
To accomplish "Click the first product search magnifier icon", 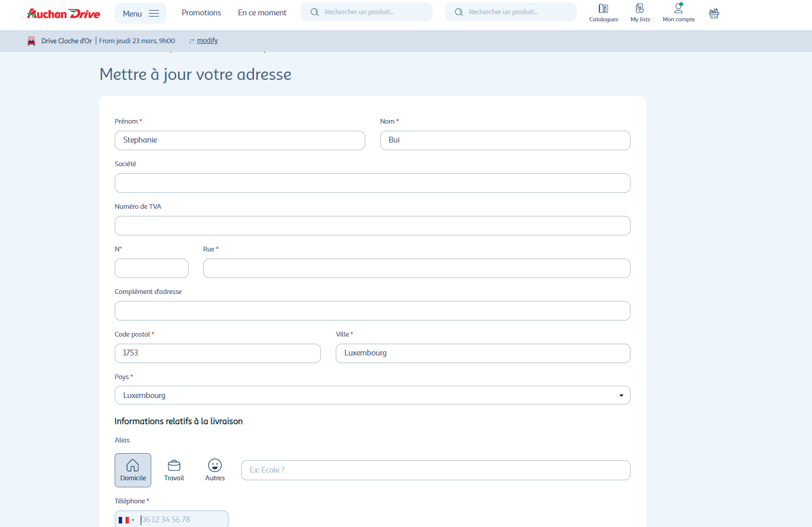I will (314, 12).
